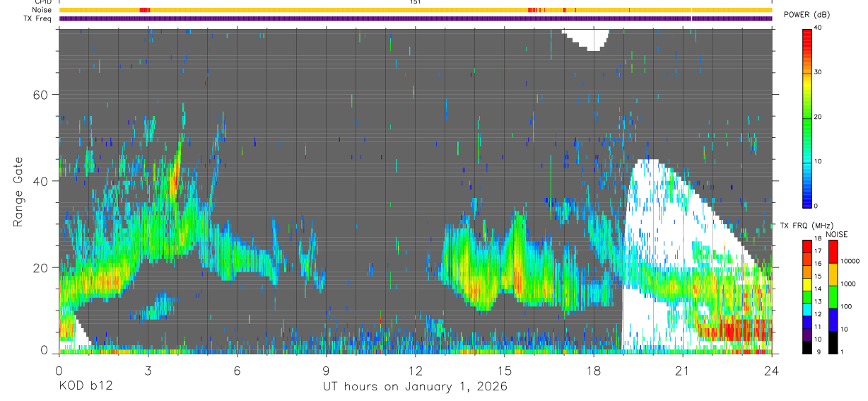
Task: Click the 100 label on NOISE scale
Action: [845, 306]
